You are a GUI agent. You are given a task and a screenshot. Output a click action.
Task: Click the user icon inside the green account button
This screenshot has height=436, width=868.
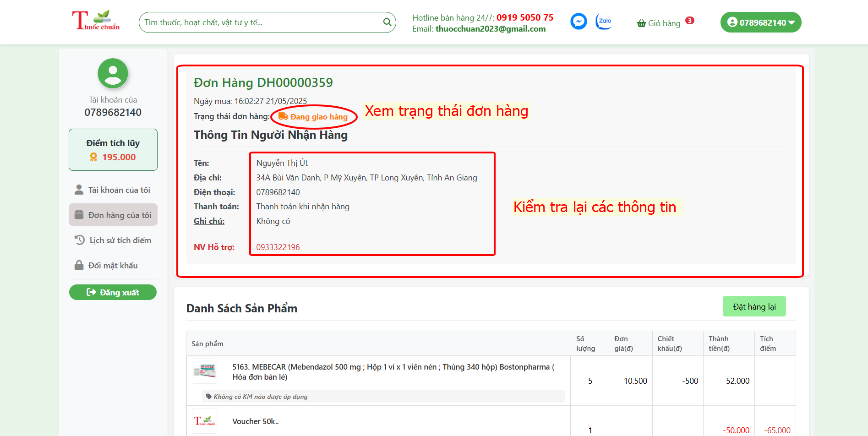(x=732, y=22)
